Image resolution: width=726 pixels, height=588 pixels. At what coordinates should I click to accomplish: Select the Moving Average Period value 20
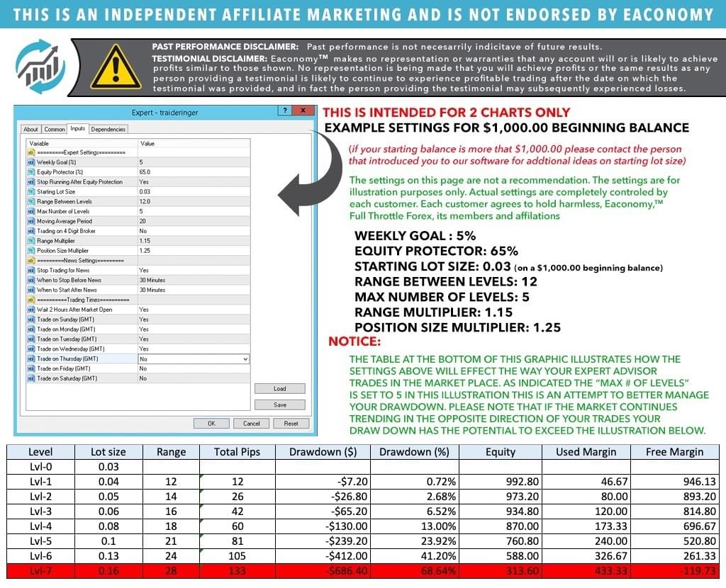coord(194,221)
